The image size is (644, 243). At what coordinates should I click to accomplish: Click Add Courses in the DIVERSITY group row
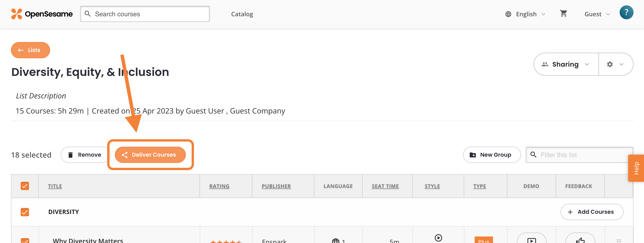tap(592, 212)
